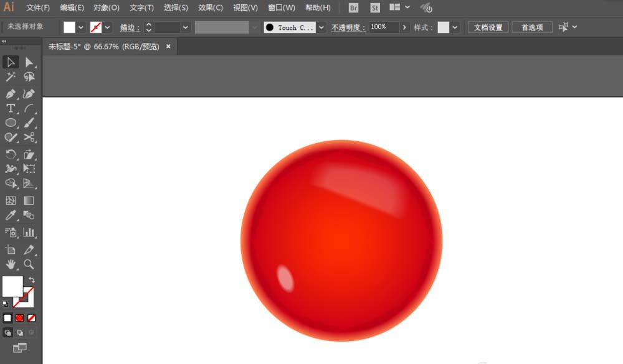Open Adobe Bridge via Br icon
623x364 pixels.
(x=353, y=7)
